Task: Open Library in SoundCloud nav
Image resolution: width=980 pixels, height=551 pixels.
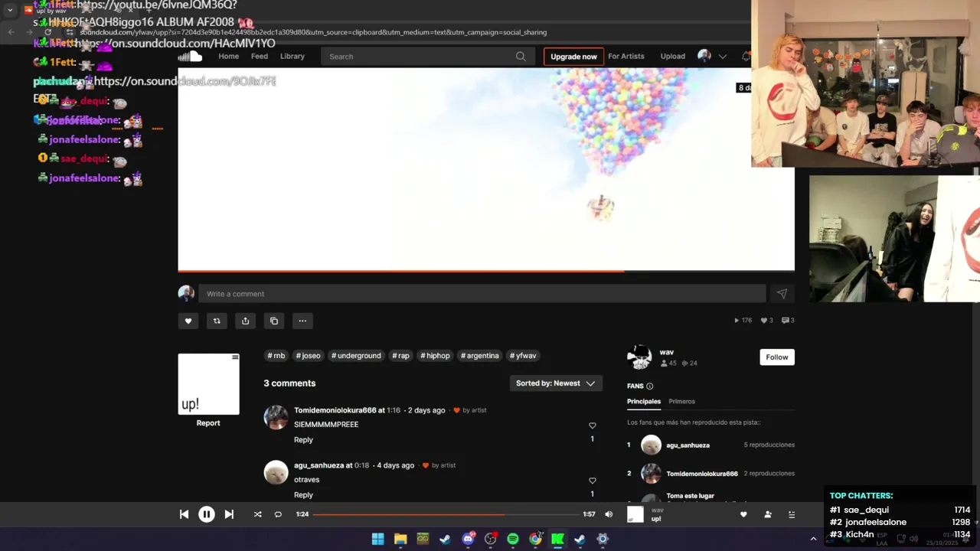Action: [x=292, y=57]
